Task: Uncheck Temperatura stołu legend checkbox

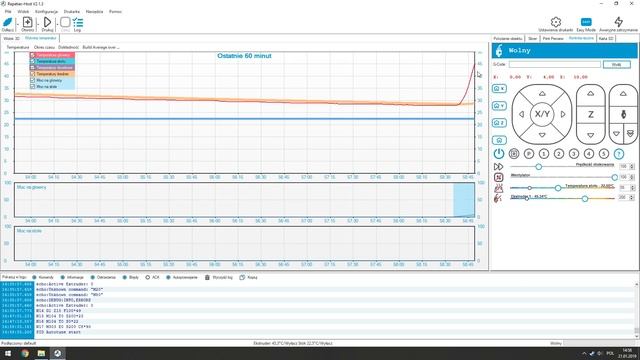Action: pos(33,61)
